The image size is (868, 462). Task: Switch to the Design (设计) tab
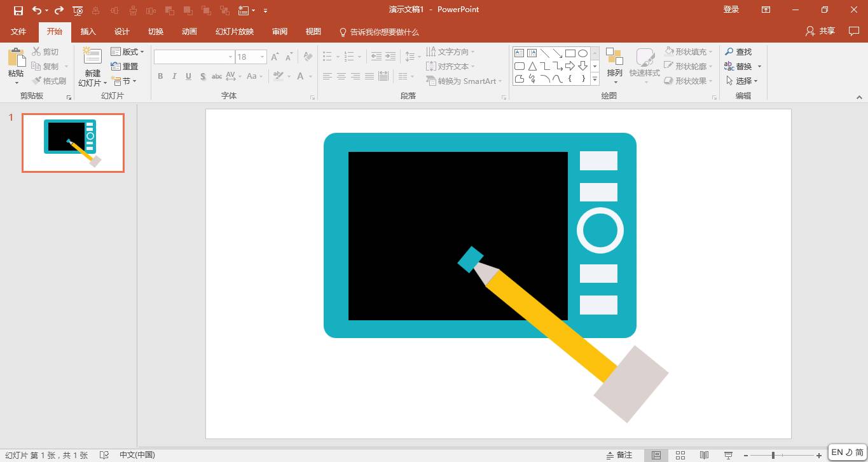pyautogui.click(x=121, y=32)
